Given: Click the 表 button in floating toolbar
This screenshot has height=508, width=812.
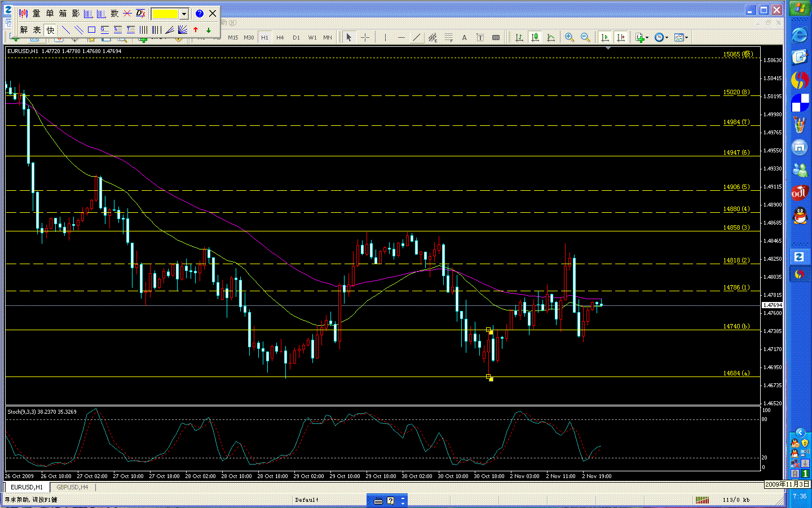Looking at the screenshot, I should (x=37, y=30).
